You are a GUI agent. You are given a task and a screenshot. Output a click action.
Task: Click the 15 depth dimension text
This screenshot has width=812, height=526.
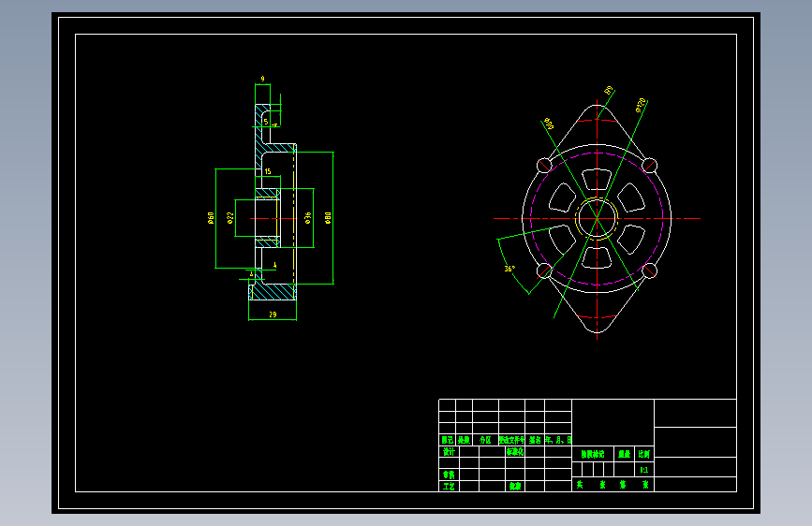(x=268, y=171)
